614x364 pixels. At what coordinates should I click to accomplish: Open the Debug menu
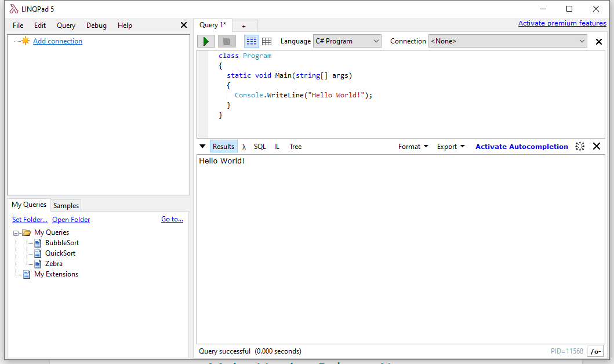click(x=96, y=26)
